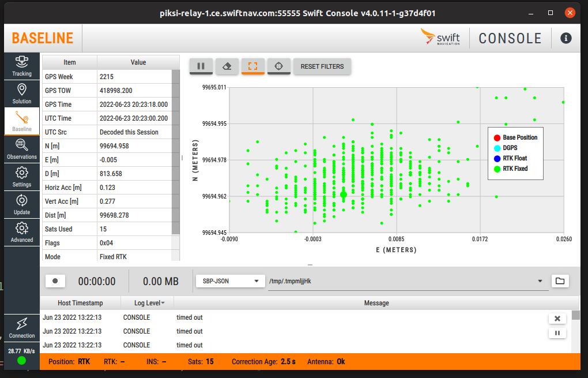This screenshot has width=588, height=378.
Task: Click the Message column header
Action: [376, 303]
